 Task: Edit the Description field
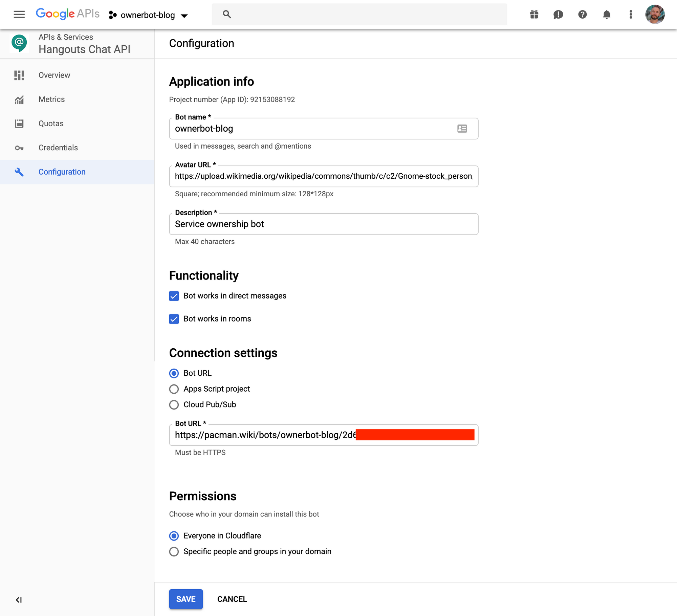[324, 224]
